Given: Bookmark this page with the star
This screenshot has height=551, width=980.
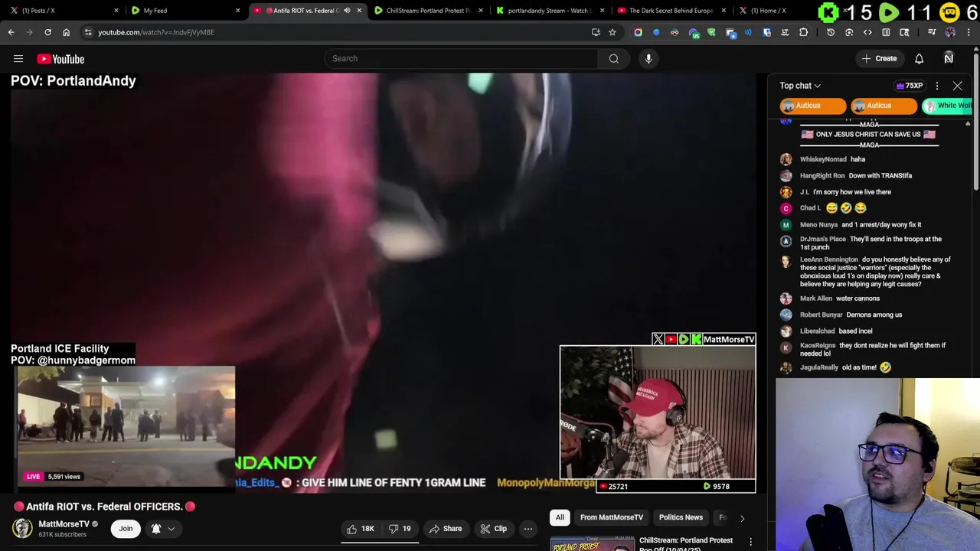Looking at the screenshot, I should pyautogui.click(x=612, y=32).
